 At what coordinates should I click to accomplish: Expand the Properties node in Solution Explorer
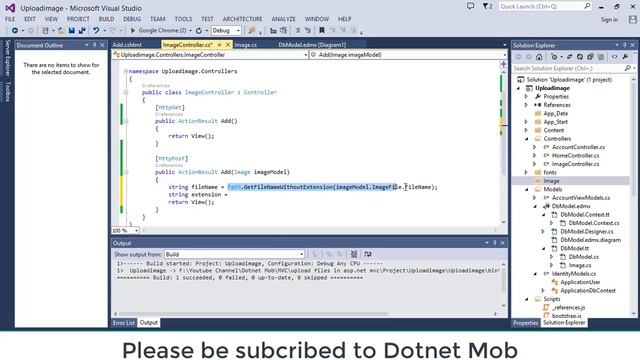click(x=526, y=97)
